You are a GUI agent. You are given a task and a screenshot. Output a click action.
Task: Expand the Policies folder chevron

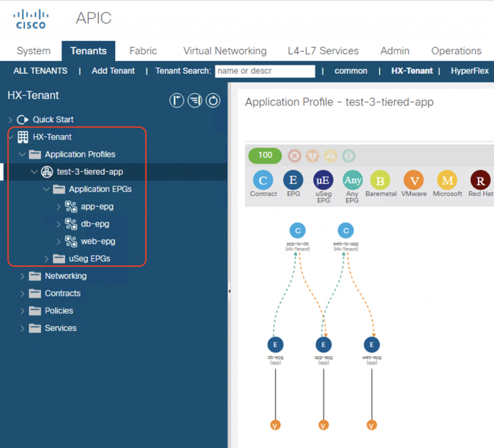22,311
